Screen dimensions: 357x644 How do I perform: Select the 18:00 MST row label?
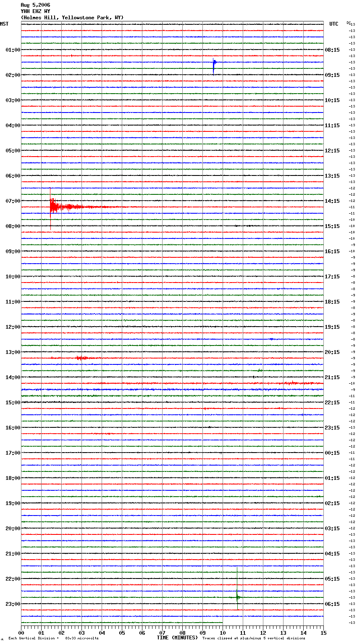pyautogui.click(x=13, y=478)
